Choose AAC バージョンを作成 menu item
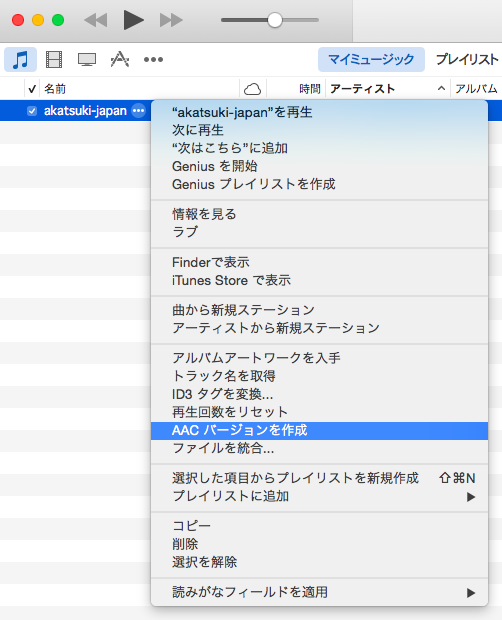 click(x=319, y=431)
